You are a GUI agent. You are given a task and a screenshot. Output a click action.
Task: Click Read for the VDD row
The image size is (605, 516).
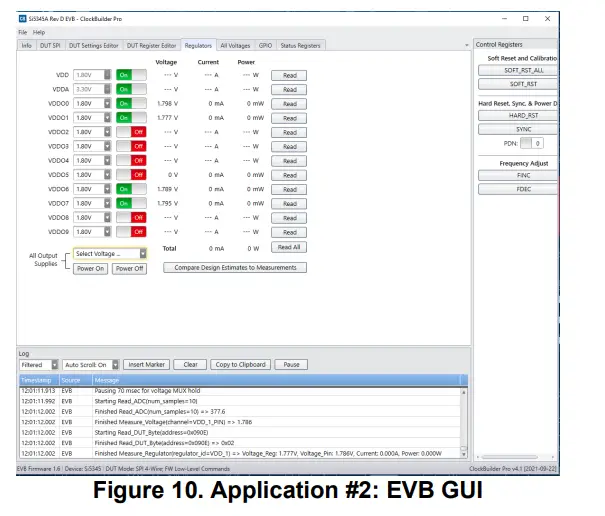pyautogui.click(x=289, y=75)
